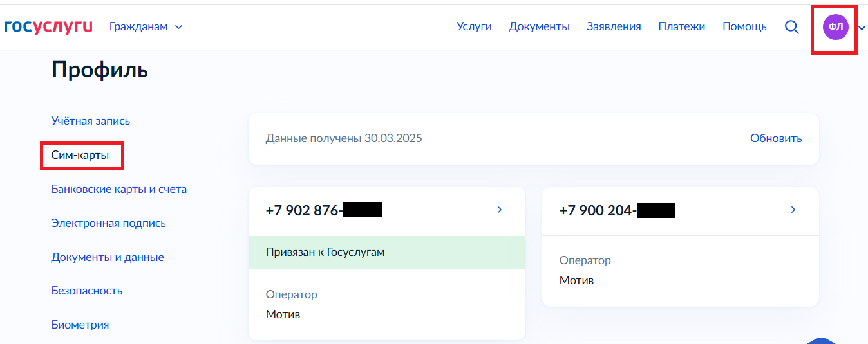Open the search magnifier icon
The image size is (868, 344).
(792, 27)
